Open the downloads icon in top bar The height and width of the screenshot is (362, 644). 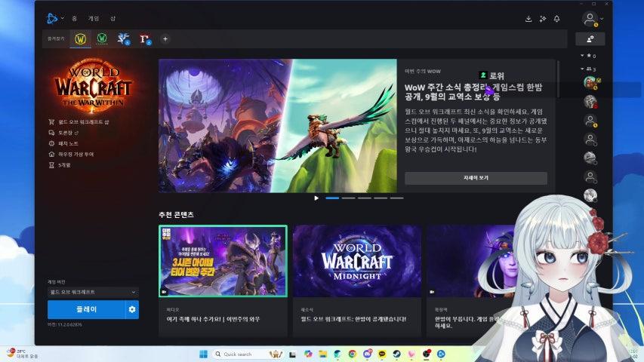pos(528,19)
